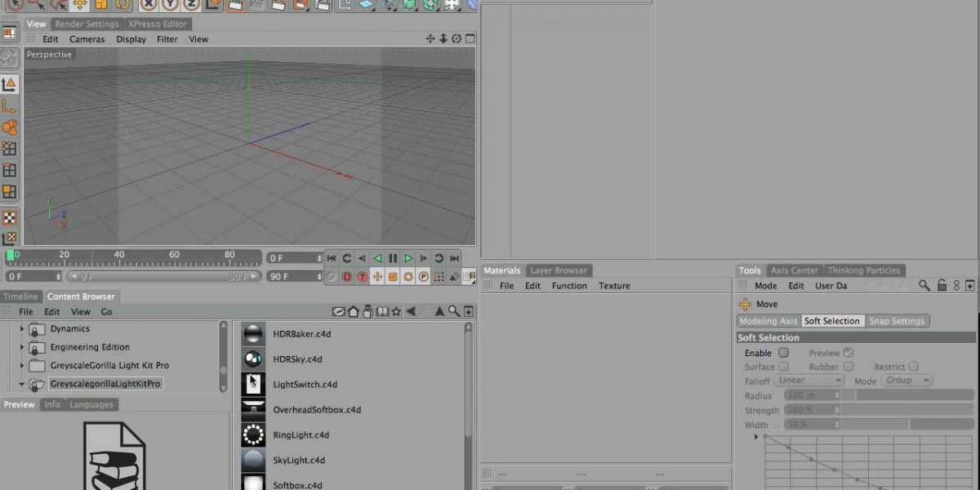The width and height of the screenshot is (980, 490).
Task: Click the play forward button in the timeline
Action: tap(408, 258)
